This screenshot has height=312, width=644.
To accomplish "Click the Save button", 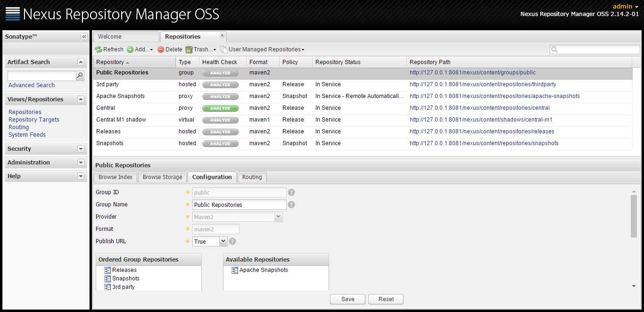I will click(x=348, y=299).
